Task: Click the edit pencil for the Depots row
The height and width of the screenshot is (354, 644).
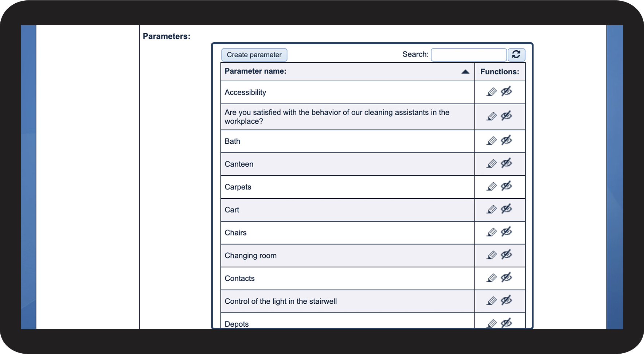Action: coord(492,323)
